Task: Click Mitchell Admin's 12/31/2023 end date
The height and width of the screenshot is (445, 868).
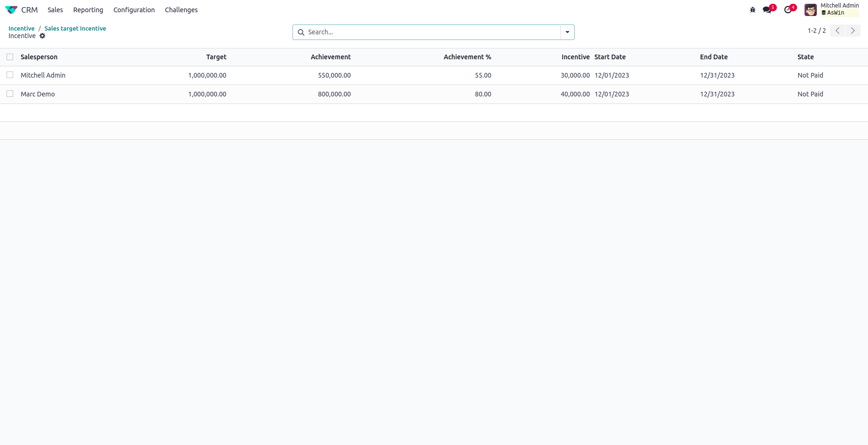Action: [717, 75]
